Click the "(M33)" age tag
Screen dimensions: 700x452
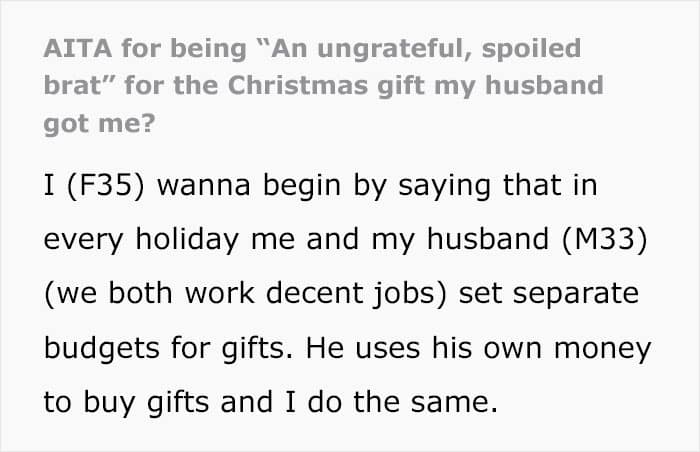(605, 239)
